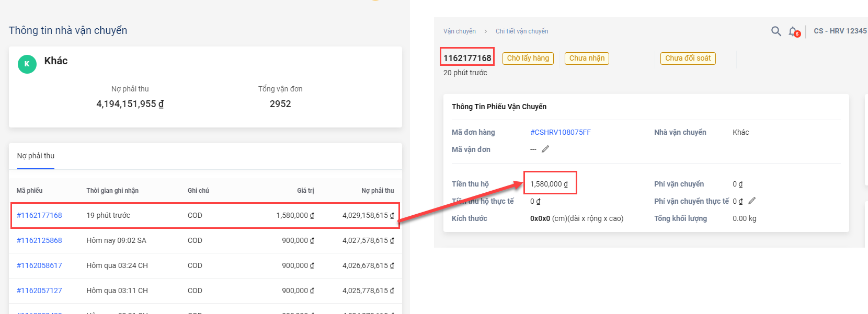Open voucher #1162057127

[x=39, y=290]
